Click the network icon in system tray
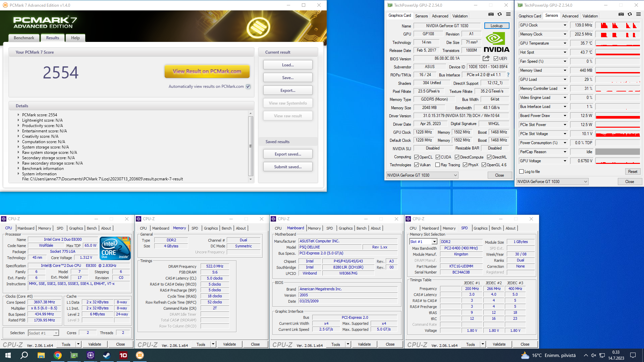The image size is (644, 362). point(602,355)
